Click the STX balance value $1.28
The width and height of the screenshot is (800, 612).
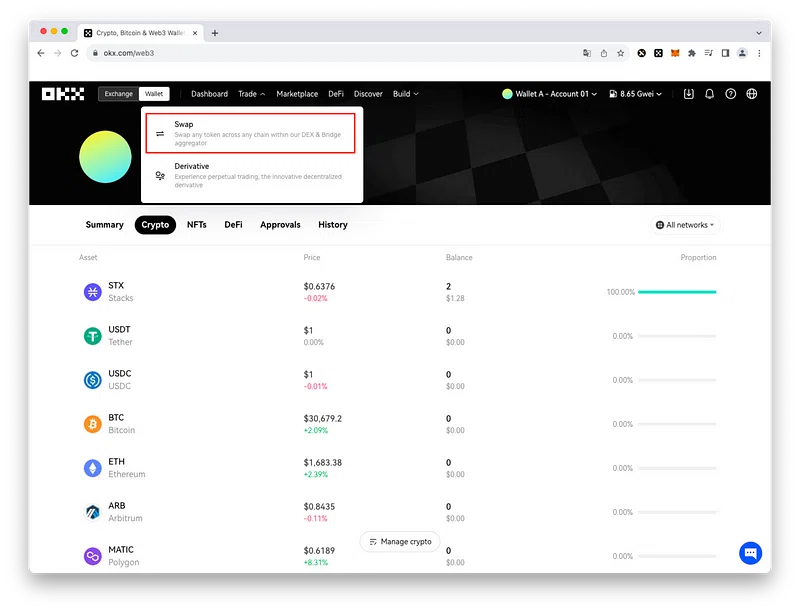tap(455, 298)
